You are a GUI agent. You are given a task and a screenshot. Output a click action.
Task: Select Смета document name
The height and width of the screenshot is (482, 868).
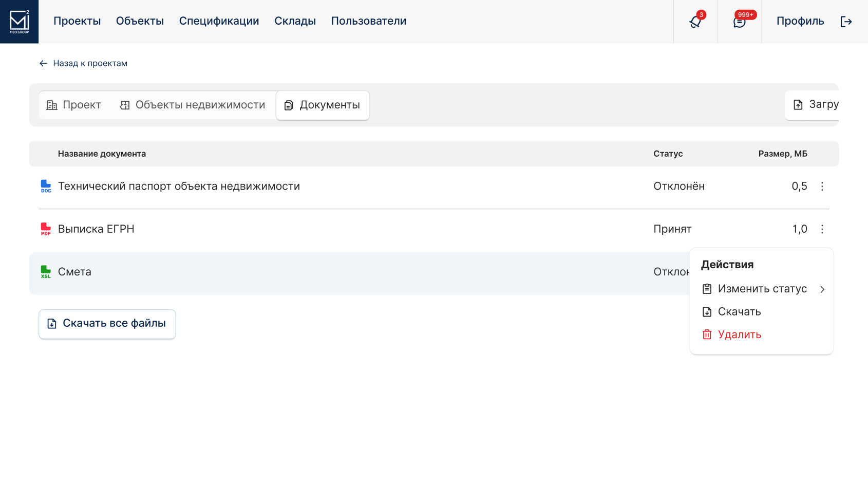click(x=74, y=272)
